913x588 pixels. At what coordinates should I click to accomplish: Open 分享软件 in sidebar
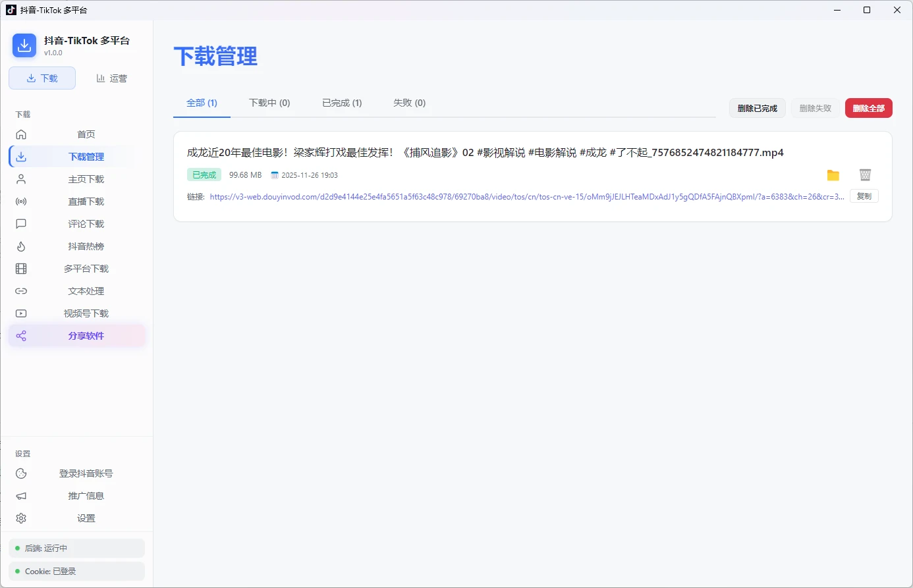tap(76, 336)
